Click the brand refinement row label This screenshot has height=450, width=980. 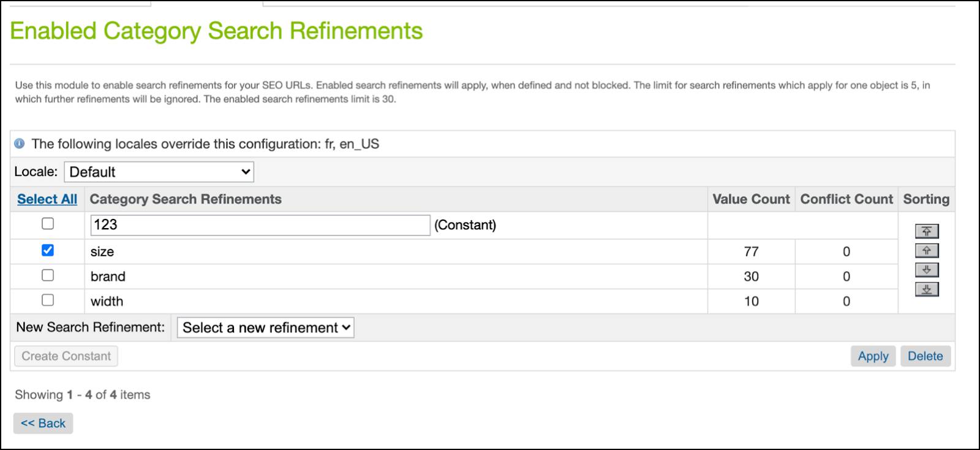click(x=108, y=276)
